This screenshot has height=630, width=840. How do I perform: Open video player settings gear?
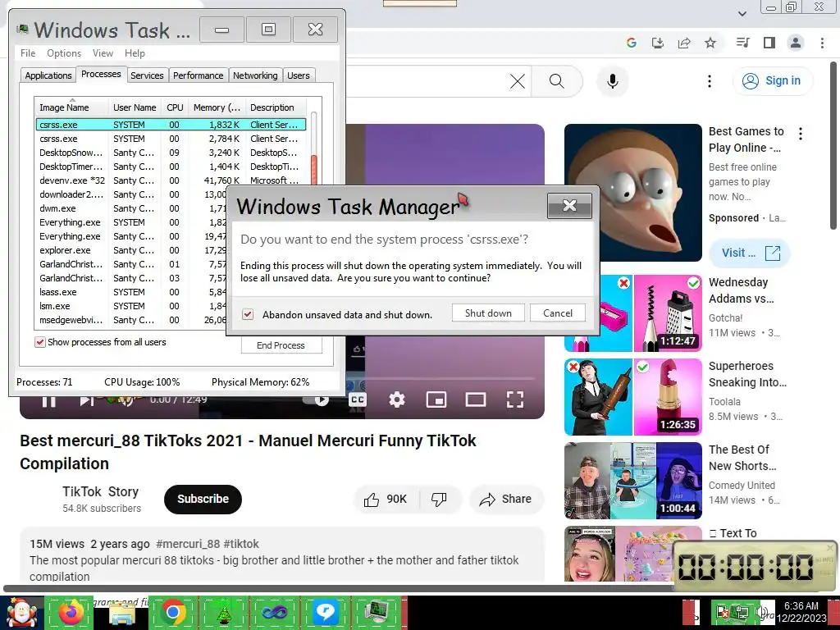pyautogui.click(x=397, y=399)
